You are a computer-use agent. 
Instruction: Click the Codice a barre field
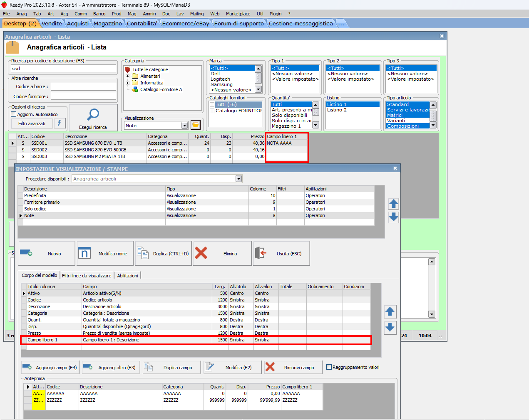click(83, 86)
